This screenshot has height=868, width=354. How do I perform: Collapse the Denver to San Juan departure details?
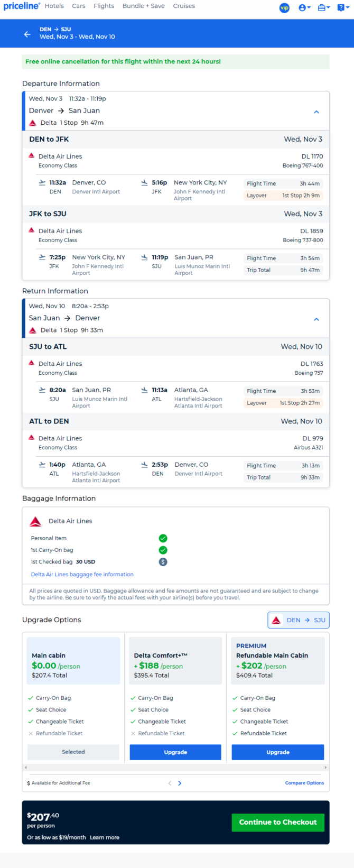316,112
